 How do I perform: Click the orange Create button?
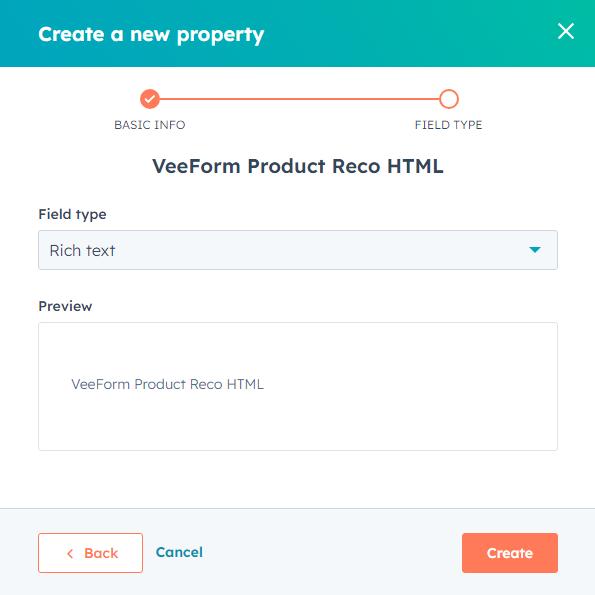tap(510, 553)
